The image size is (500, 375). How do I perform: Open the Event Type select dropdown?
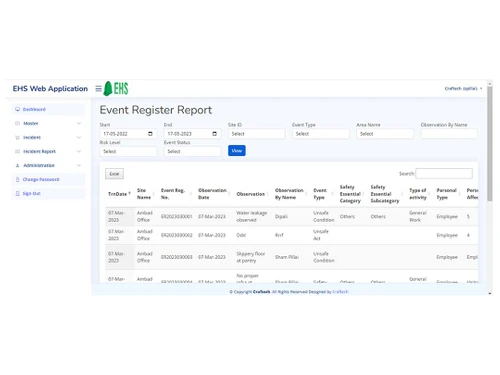[321, 134]
